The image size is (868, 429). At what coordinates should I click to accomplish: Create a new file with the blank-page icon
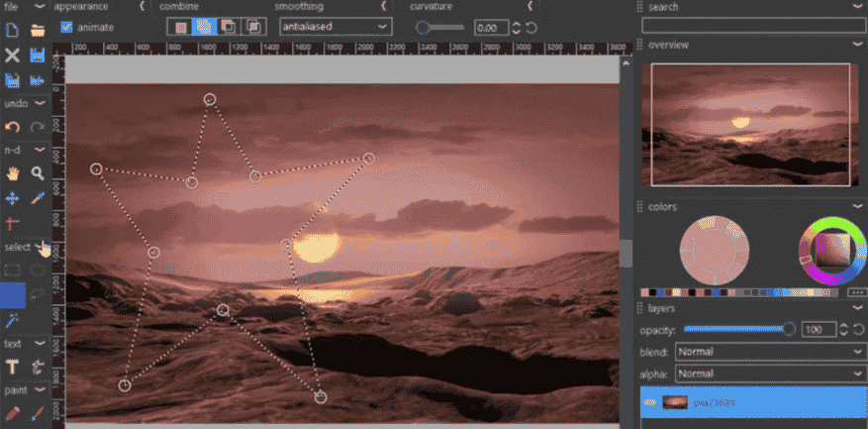12,30
